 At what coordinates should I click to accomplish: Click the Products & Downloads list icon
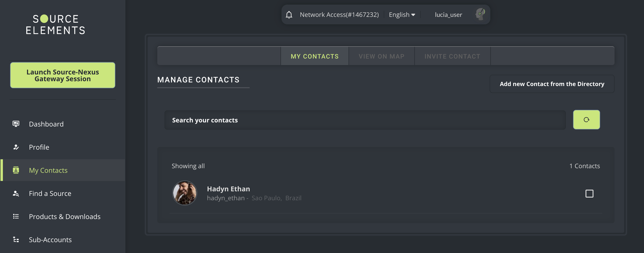16,216
